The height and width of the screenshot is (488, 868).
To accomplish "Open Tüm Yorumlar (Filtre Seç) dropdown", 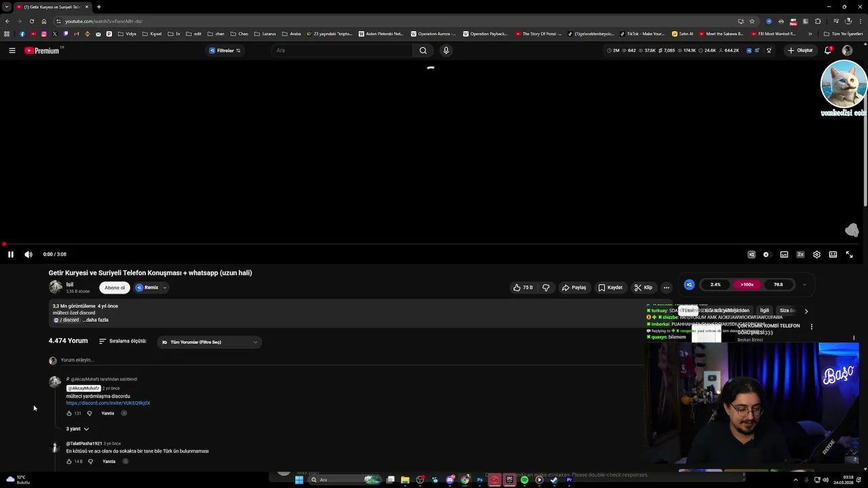I will tap(210, 342).
